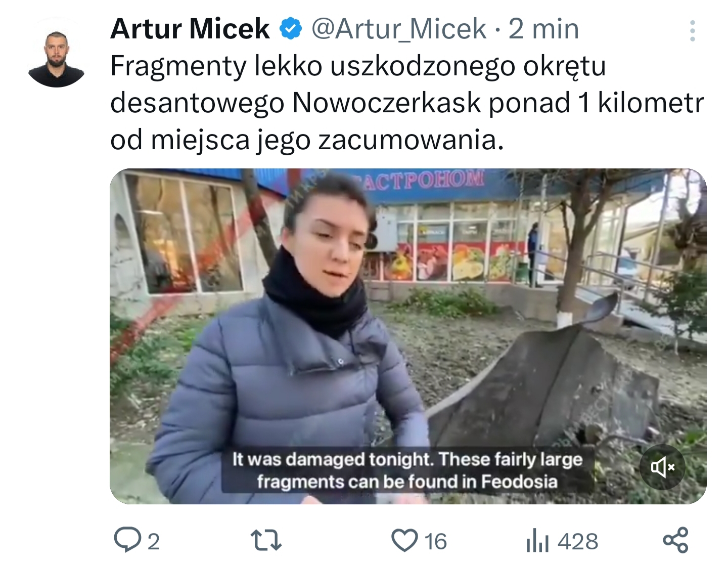The width and height of the screenshot is (728, 568).
Task: Click the blue verified badge
Action: [291, 29]
